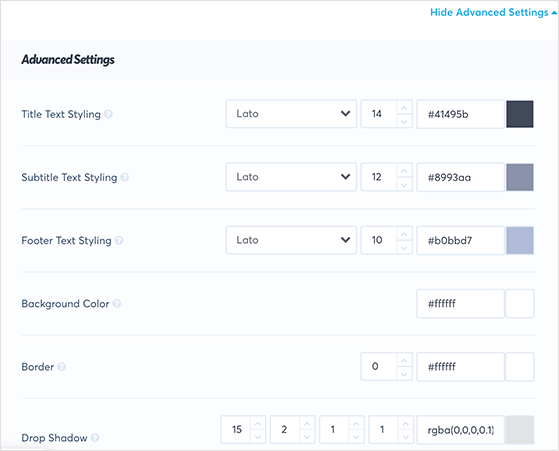Open Title text color swatch #41495b
The width and height of the screenshot is (559, 451).
(x=520, y=114)
